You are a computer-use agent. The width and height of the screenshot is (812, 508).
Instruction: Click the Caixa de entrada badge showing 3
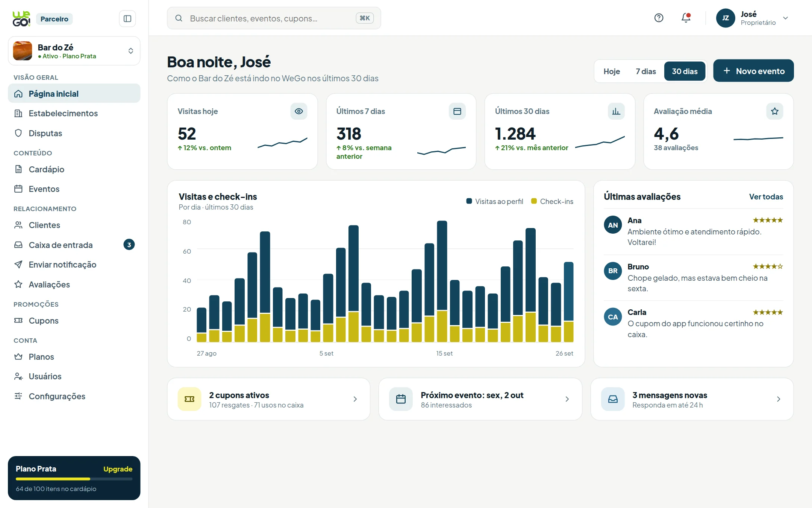129,245
